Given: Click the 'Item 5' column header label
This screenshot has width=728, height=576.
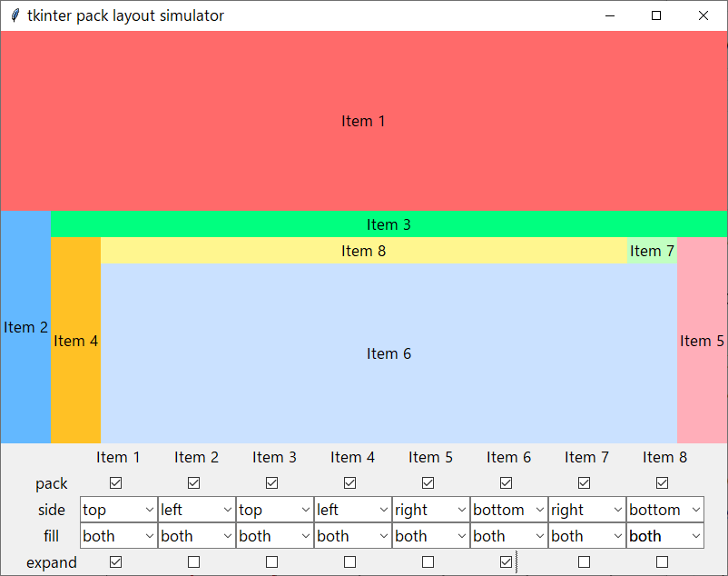Looking at the screenshot, I should tap(430, 457).
